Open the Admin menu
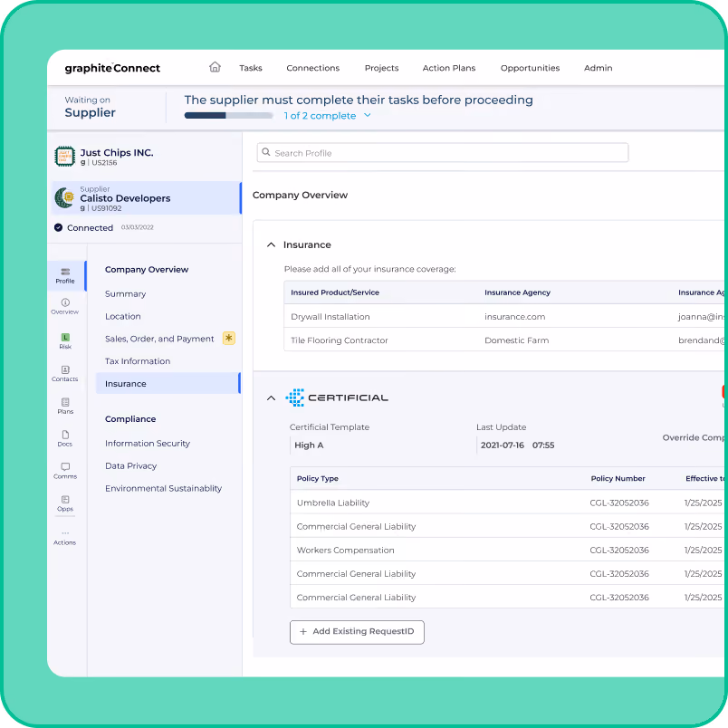This screenshot has height=728, width=728. coord(598,68)
